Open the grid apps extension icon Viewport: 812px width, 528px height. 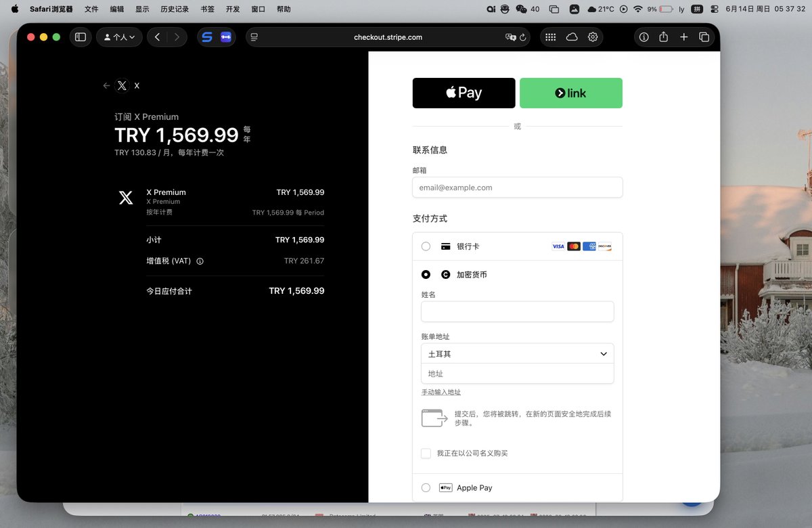coord(551,37)
